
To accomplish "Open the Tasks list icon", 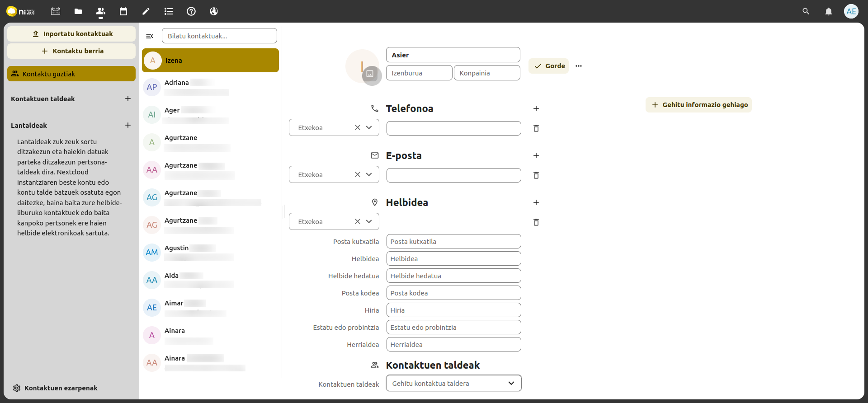I will pyautogui.click(x=169, y=11).
